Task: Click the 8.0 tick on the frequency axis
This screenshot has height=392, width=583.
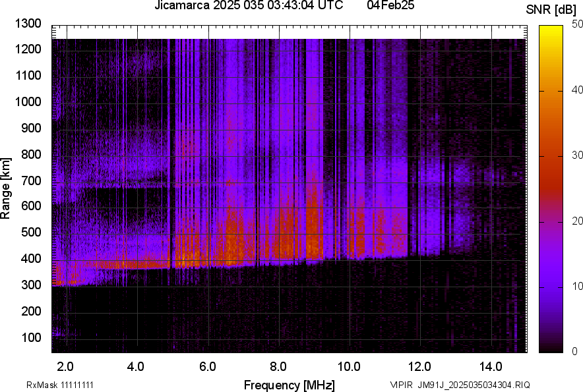Action: [x=278, y=366]
